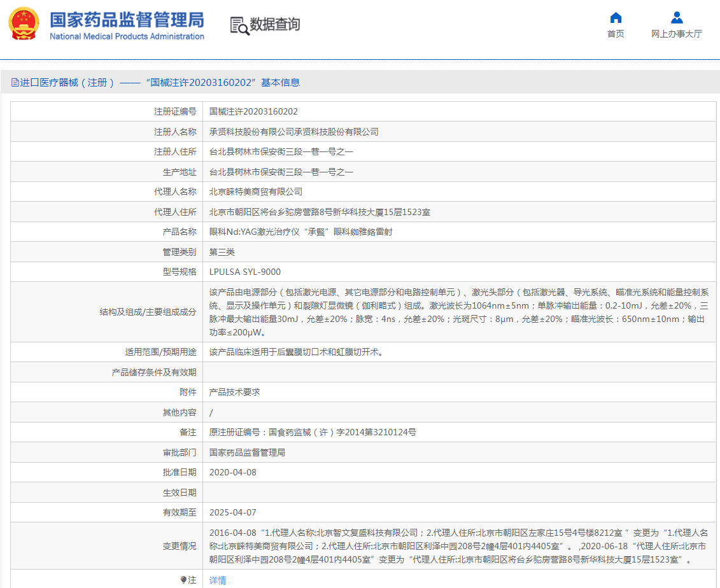Click the expiry date 2025-04-07
This screenshot has height=588, width=720.
click(233, 512)
